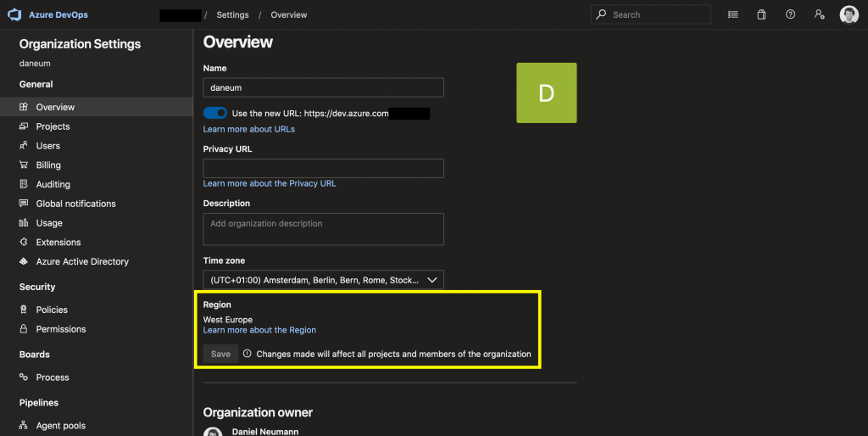The width and height of the screenshot is (868, 436).
Task: Open the User settings icon
Action: coord(820,14)
